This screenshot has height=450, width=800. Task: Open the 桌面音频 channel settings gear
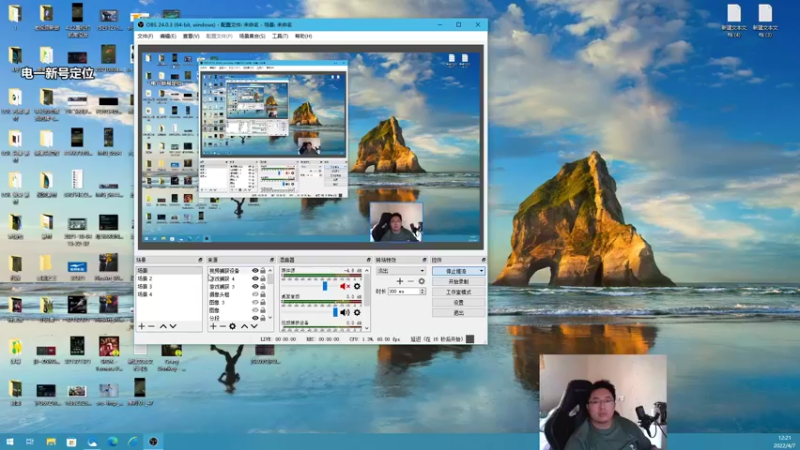click(x=357, y=312)
